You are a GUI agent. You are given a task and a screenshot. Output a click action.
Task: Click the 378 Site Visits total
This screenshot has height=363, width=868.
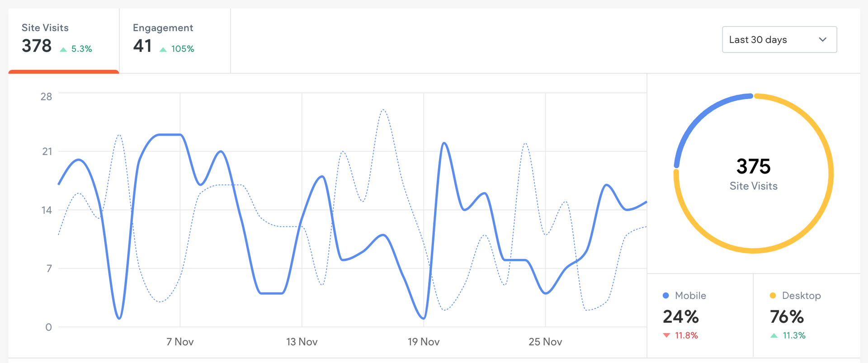click(37, 46)
